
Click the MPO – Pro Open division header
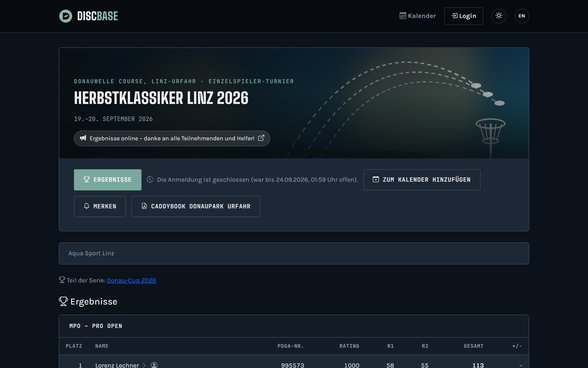[x=294, y=326]
